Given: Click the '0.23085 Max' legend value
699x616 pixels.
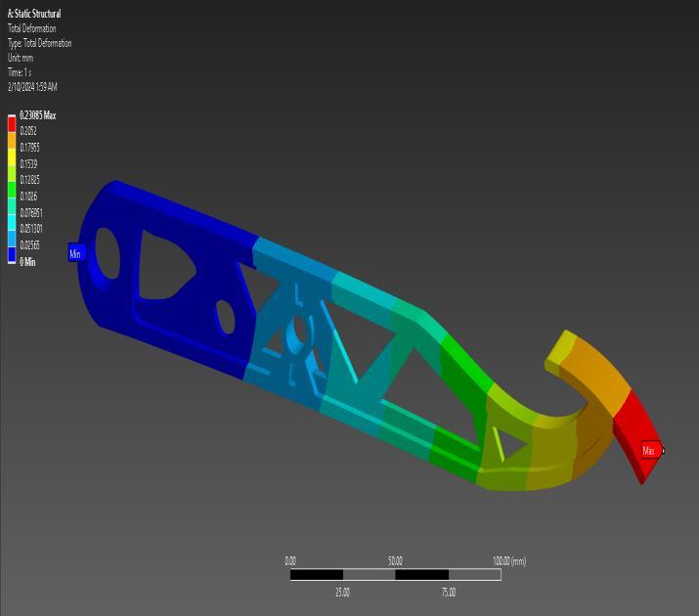Looking at the screenshot, I should [38, 115].
